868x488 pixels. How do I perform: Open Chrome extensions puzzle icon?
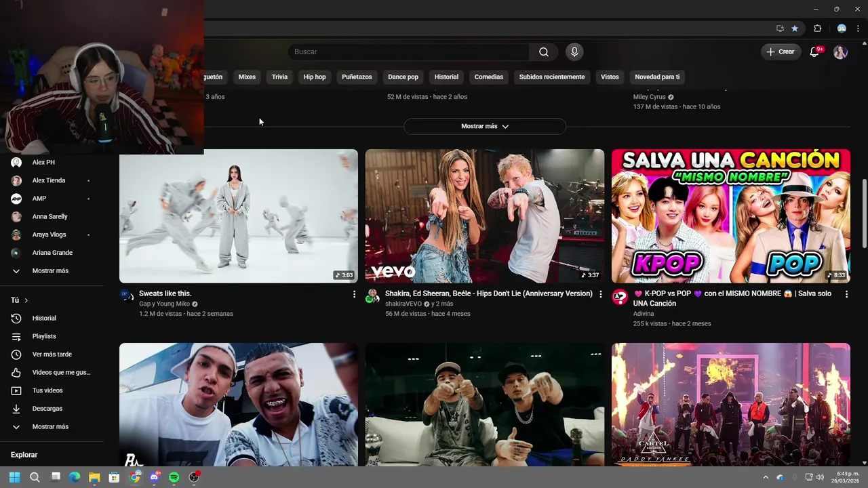[817, 28]
